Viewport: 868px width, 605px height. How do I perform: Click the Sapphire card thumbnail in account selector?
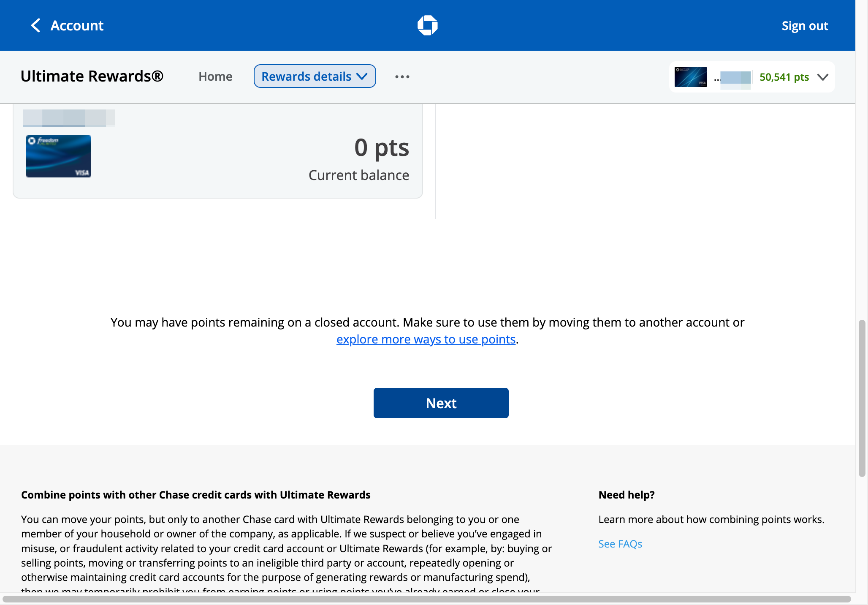(691, 77)
